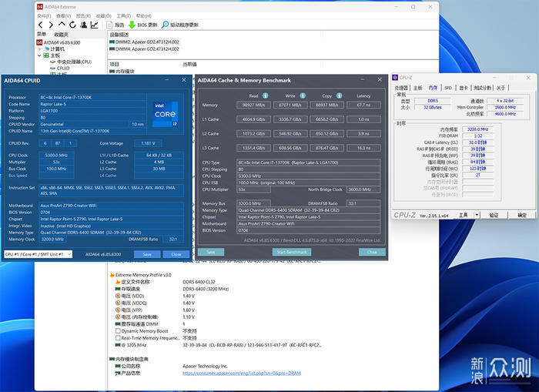The image size is (539, 392).
Task: Click the Extreme Memory Profile v3.0 heading
Action: pos(143,275)
